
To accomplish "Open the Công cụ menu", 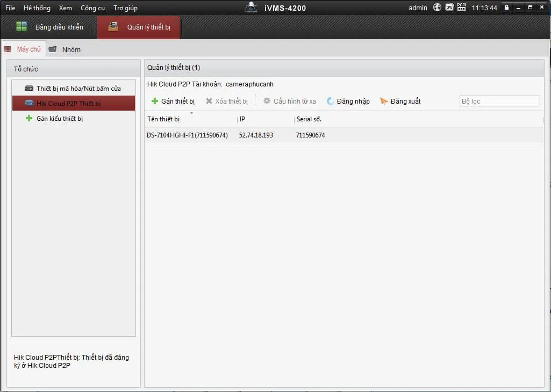I will [x=92, y=8].
